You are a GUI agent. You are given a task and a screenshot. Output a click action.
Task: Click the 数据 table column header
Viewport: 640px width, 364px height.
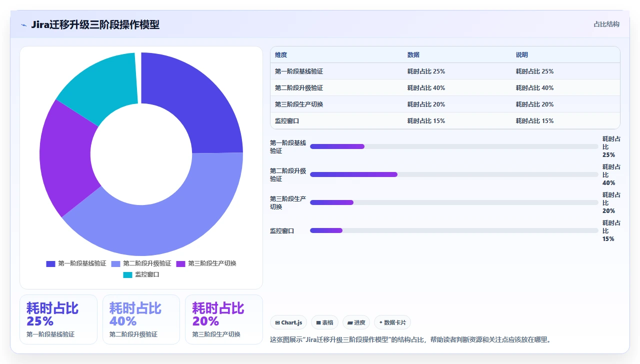[413, 55]
